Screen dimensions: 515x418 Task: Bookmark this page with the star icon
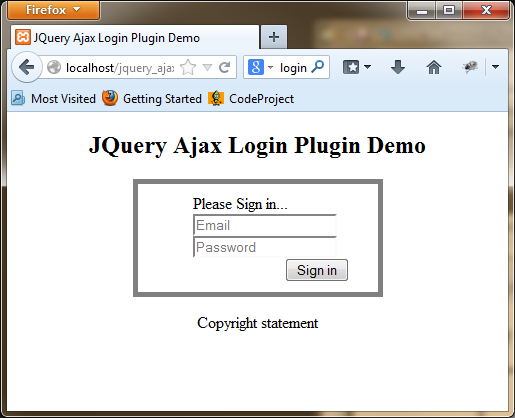pyautogui.click(x=188, y=67)
